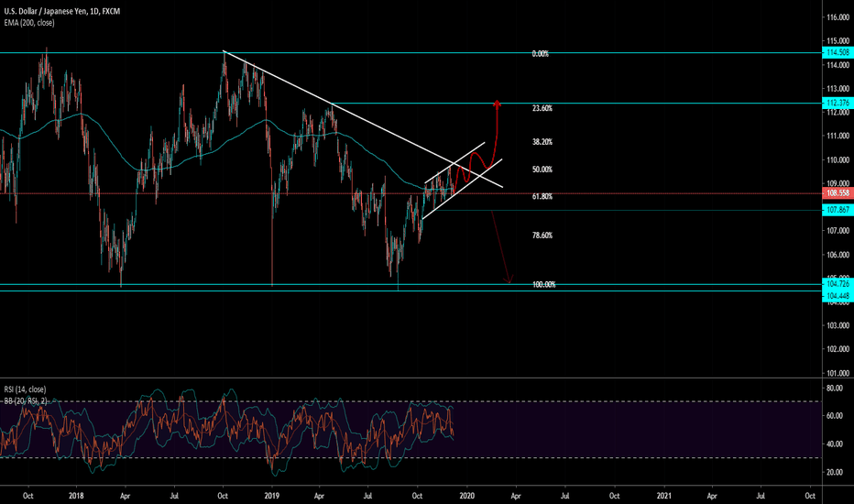Click the red downward arrowhead near the 100% level

point(509,279)
